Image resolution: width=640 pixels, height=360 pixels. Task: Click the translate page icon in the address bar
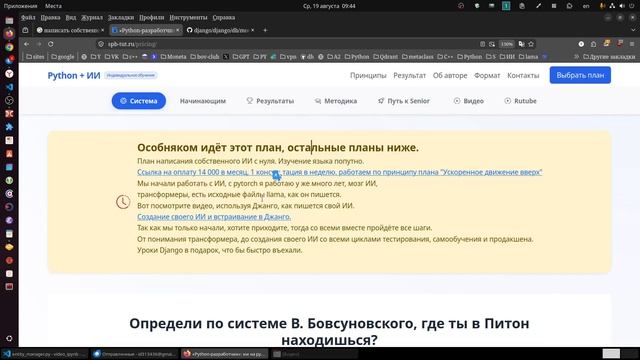(x=521, y=44)
